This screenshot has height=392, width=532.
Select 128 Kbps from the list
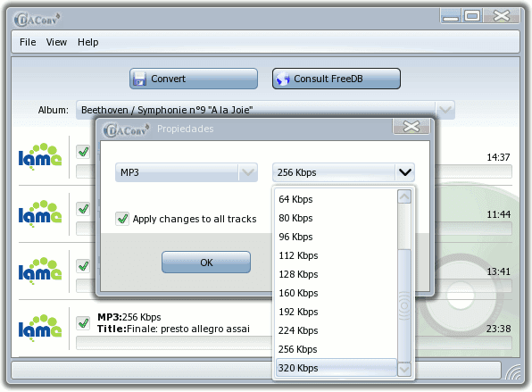pos(337,274)
